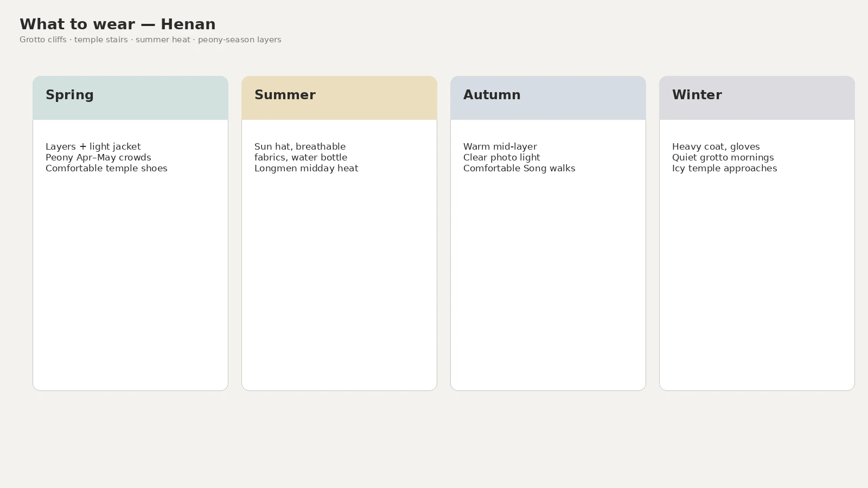Screen dimensions: 868x488
Task: Click 'Comfortable Song walks' line
Action: point(519,168)
